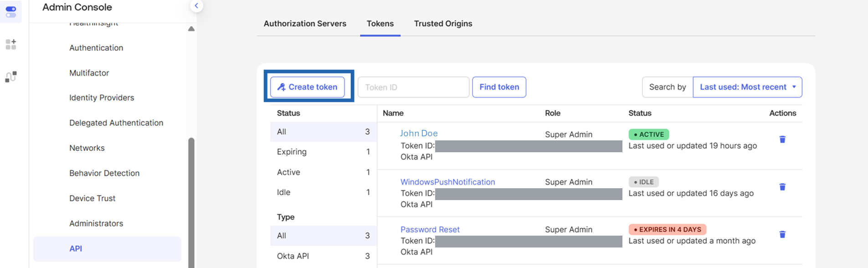Click the sidebar scroll up arrow
Viewport: 868px width, 268px height.
[x=191, y=29]
